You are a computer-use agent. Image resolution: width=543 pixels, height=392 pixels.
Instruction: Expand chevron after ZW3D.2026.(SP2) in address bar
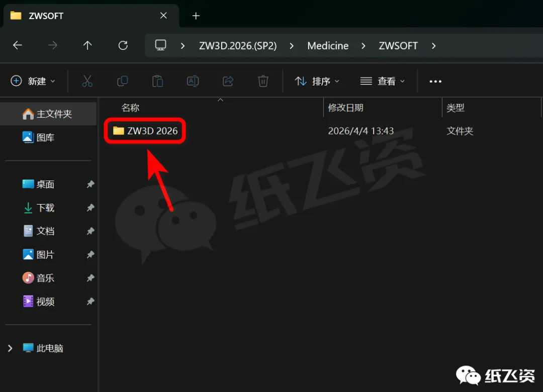(x=292, y=46)
